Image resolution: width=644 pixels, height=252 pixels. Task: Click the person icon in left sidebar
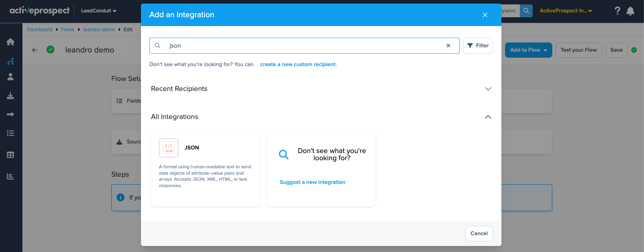(x=11, y=77)
